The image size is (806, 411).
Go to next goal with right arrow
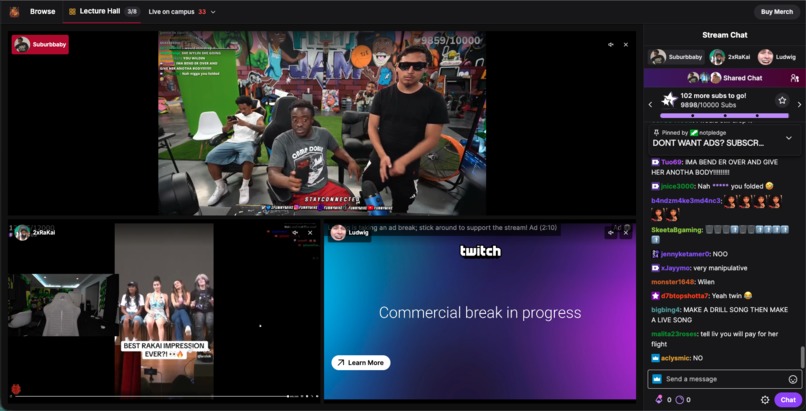tap(799, 104)
